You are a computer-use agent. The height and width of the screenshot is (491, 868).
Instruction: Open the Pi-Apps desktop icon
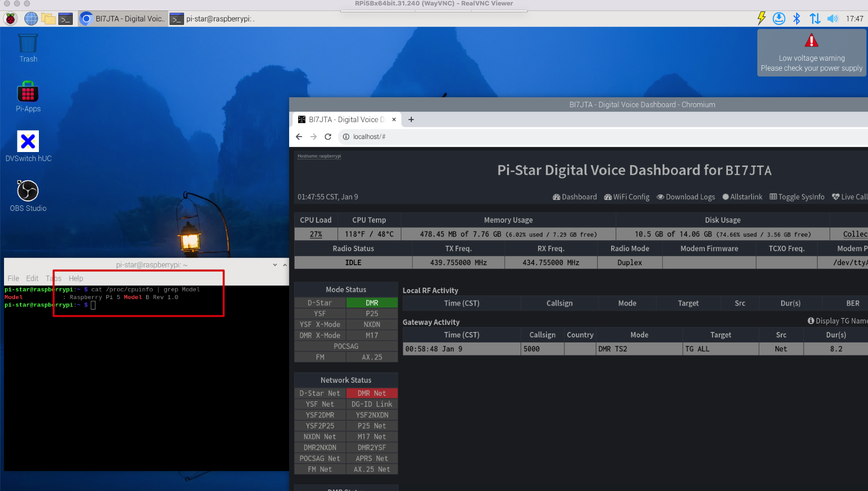point(28,97)
